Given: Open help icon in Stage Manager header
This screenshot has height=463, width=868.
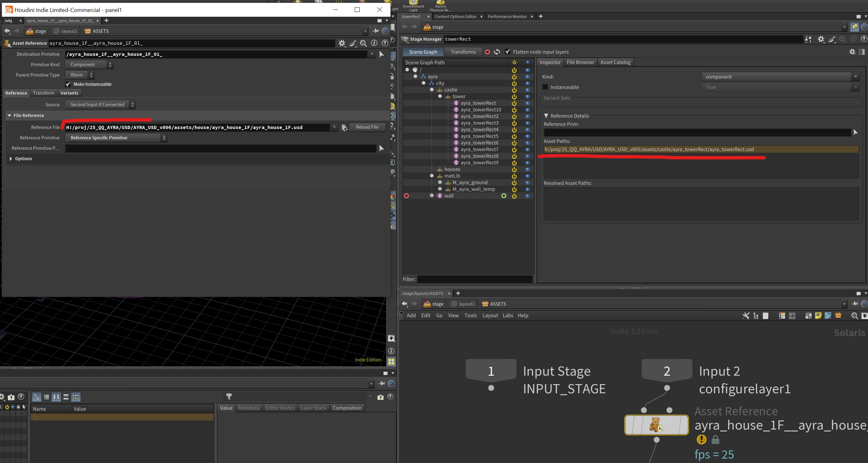Looking at the screenshot, I should pos(864,39).
